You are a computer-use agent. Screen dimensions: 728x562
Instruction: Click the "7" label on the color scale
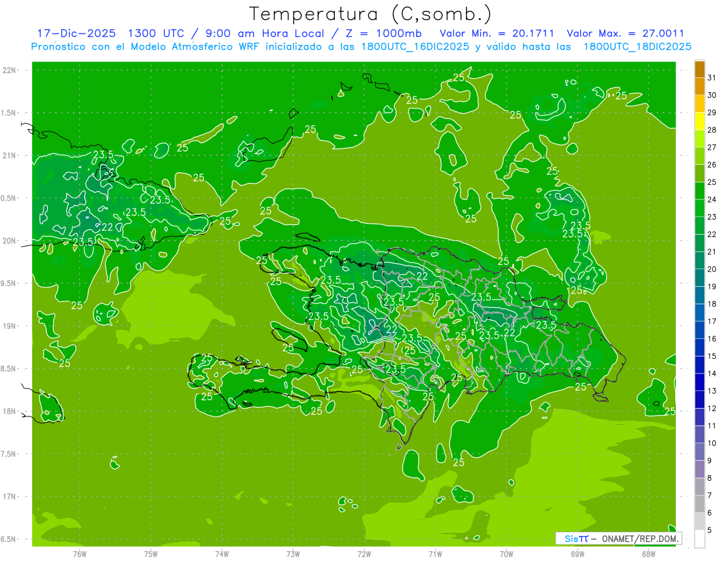pos(710,495)
